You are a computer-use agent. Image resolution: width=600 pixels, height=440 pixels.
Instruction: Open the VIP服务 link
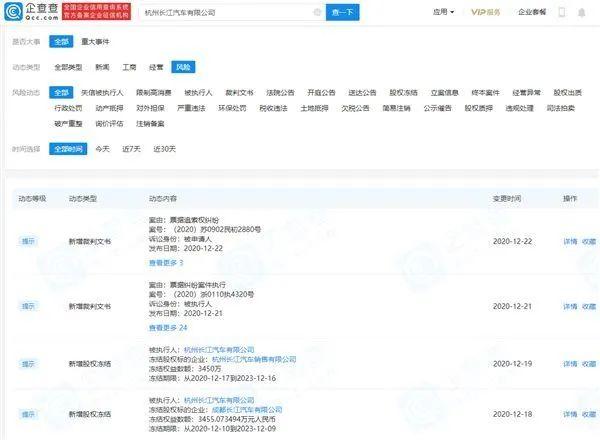[x=485, y=12]
